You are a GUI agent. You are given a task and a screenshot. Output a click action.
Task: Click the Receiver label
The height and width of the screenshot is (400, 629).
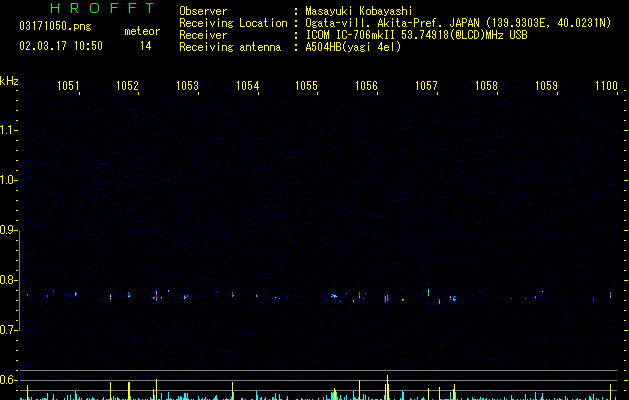(203, 35)
